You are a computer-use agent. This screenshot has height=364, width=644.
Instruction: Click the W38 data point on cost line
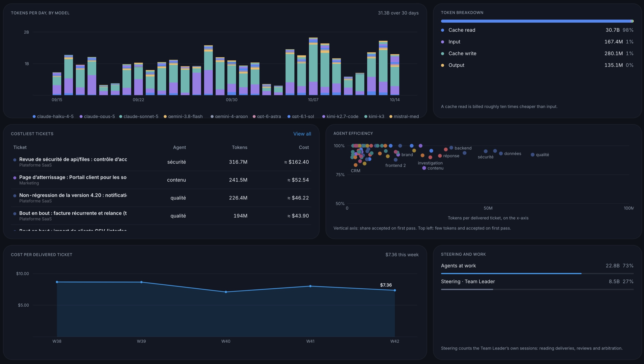(x=57, y=282)
